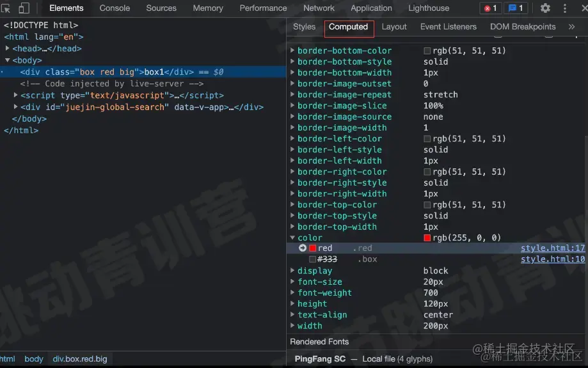Click the red color rgb(255, 0, 0) swatch
The width and height of the screenshot is (588, 368).
click(427, 238)
